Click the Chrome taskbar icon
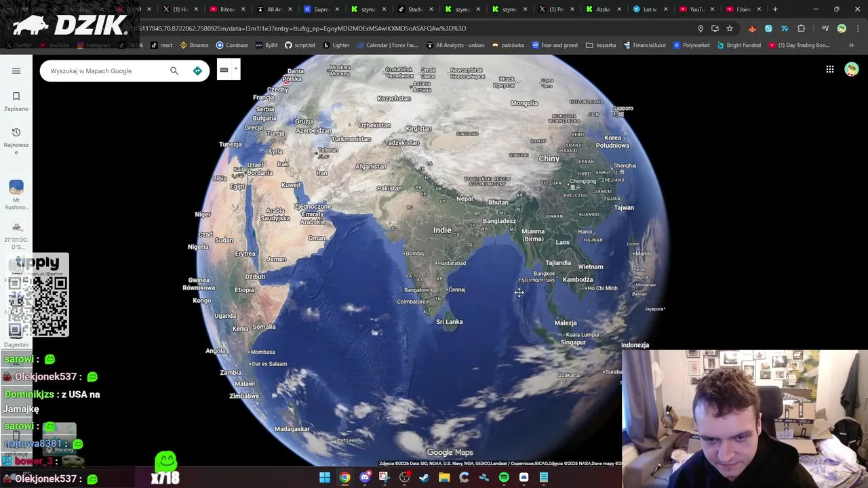868x488 pixels. 344,478
